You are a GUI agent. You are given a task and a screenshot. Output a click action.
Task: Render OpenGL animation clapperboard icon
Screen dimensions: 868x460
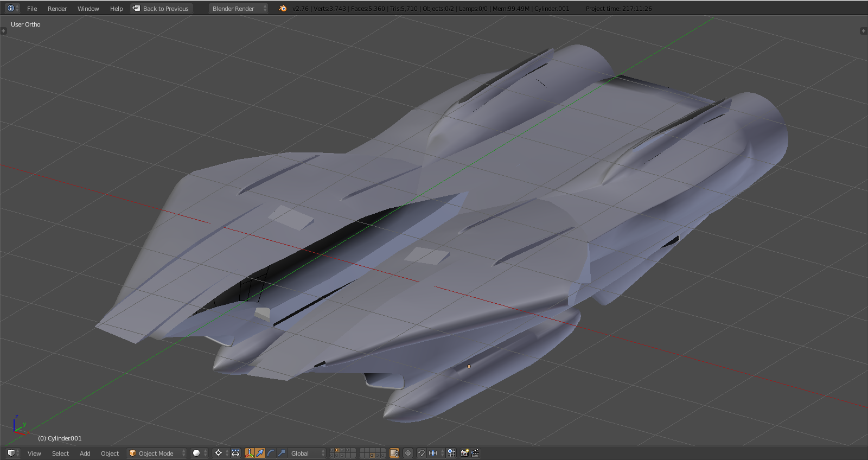[x=475, y=453]
